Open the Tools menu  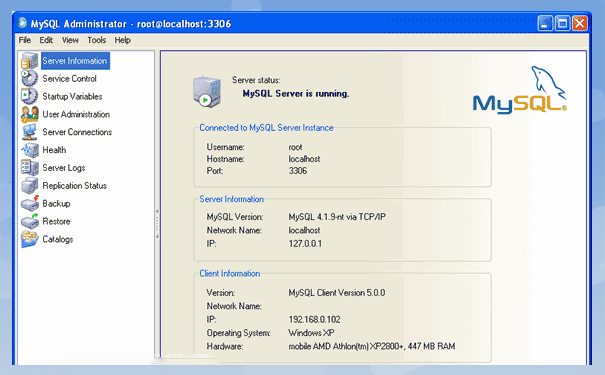coord(96,40)
